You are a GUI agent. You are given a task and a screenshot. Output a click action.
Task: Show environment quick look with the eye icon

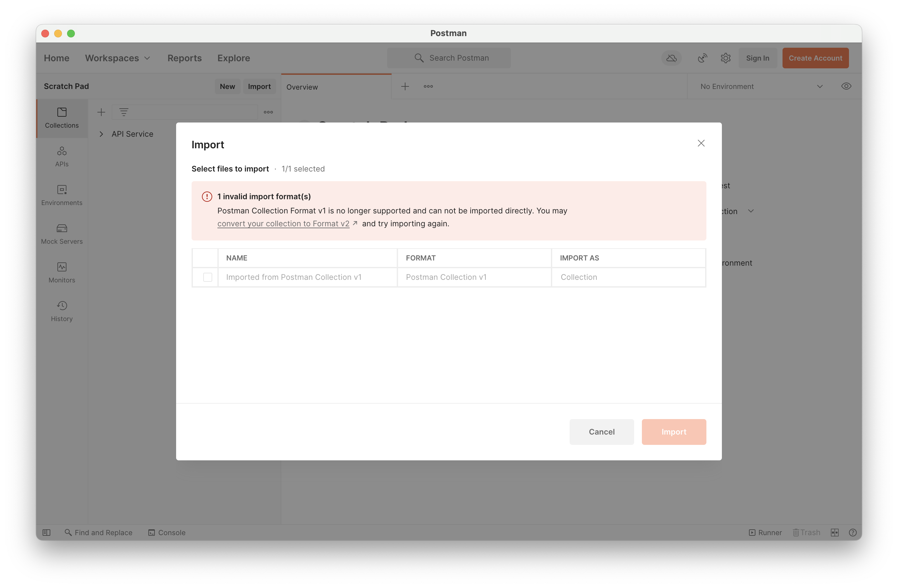point(846,86)
